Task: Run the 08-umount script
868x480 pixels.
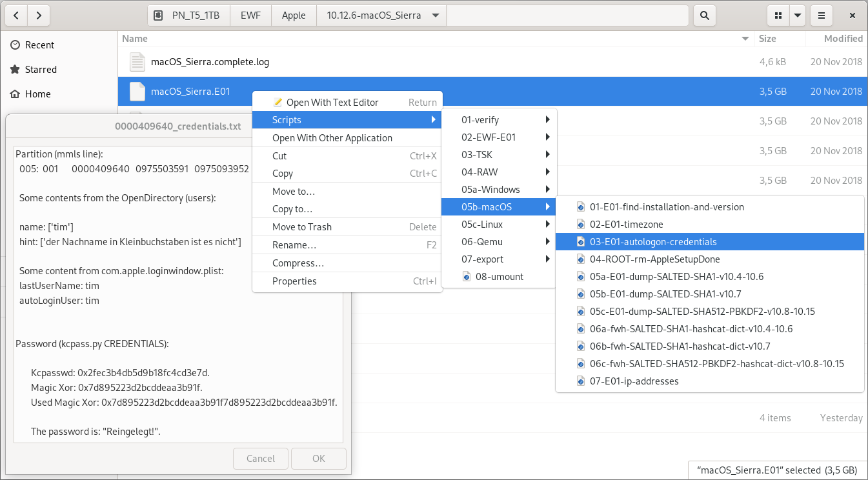Action: tap(499, 277)
